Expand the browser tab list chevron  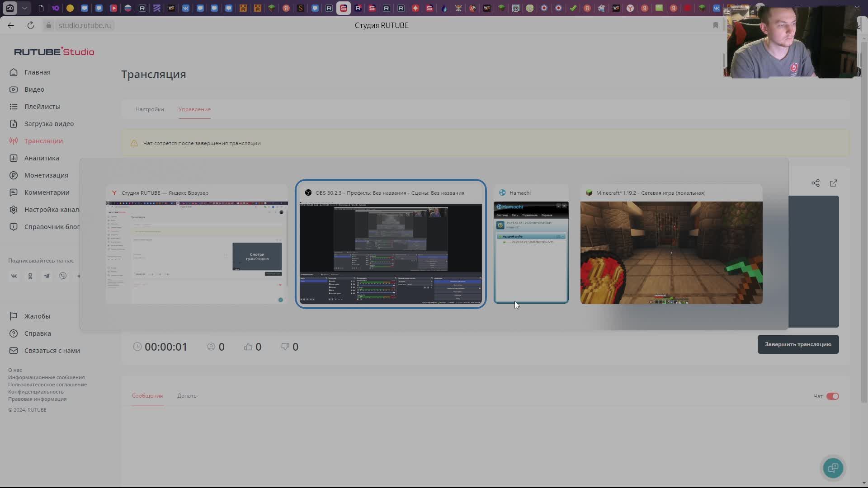(x=24, y=8)
